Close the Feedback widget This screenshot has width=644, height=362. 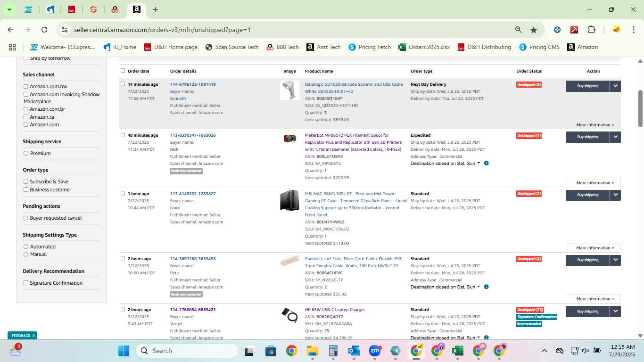[x=34, y=336]
